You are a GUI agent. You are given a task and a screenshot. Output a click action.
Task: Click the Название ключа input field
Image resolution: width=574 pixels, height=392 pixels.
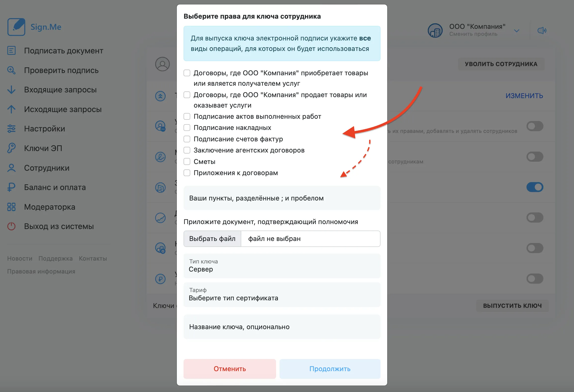pyautogui.click(x=282, y=327)
